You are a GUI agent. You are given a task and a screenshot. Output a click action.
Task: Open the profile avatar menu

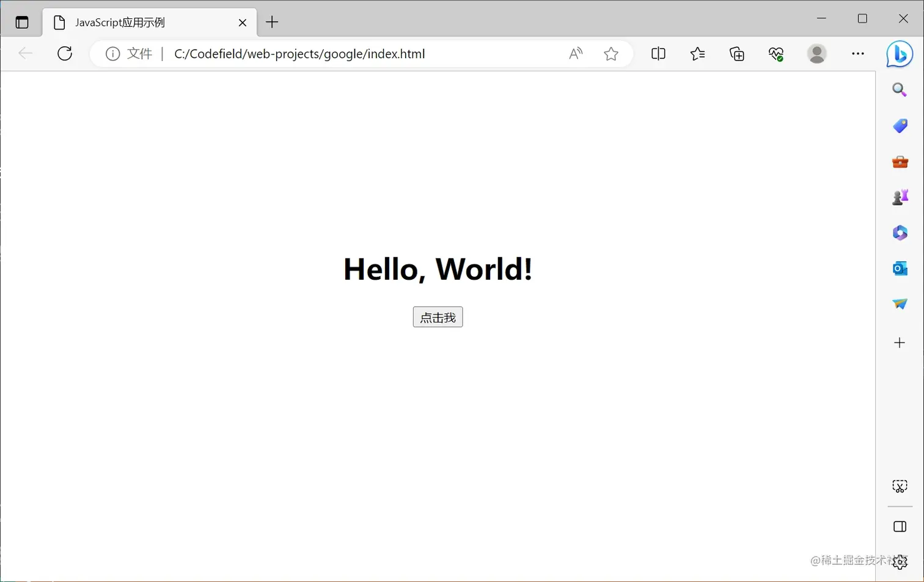coord(817,54)
